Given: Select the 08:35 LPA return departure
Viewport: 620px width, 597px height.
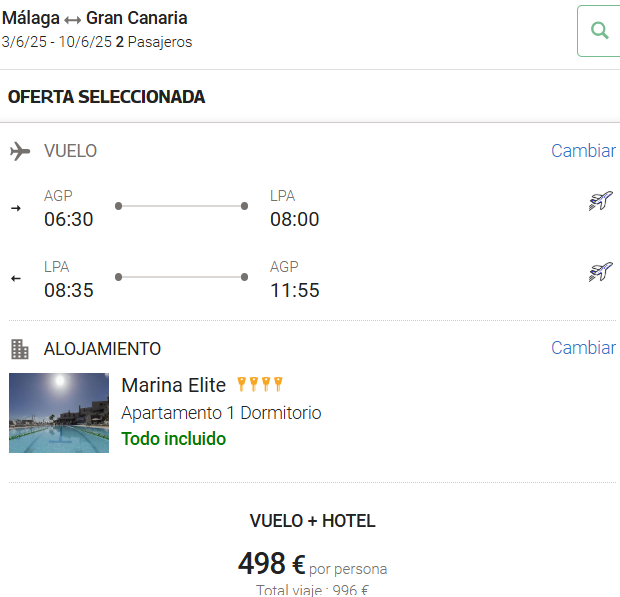Looking at the screenshot, I should coord(68,290).
